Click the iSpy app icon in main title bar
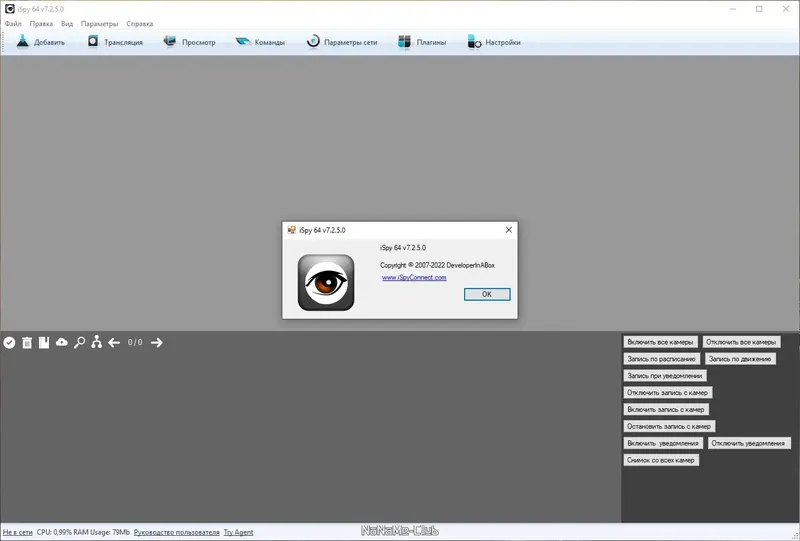Screen dimensions: 800x541 pyautogui.click(x=9, y=9)
